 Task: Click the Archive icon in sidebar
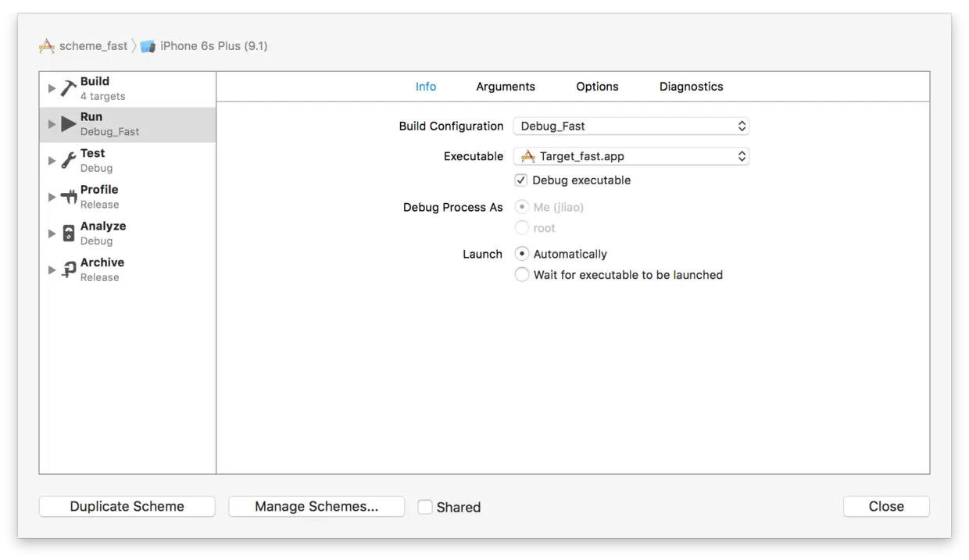click(x=69, y=270)
